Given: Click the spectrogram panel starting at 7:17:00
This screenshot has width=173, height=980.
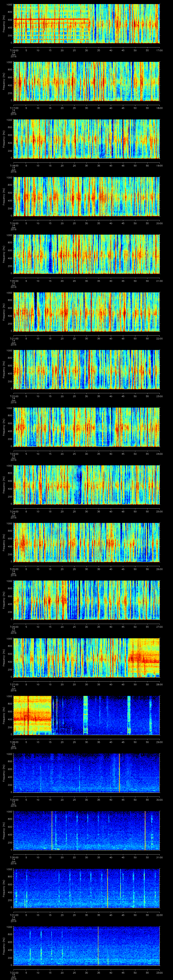Looking at the screenshot, I should [87, 81].
